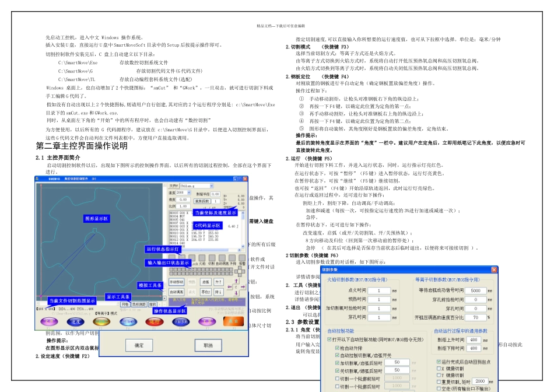554x392 pixels.
Task: Enable X 镜像切割 checkbox
Action: tap(439, 368)
